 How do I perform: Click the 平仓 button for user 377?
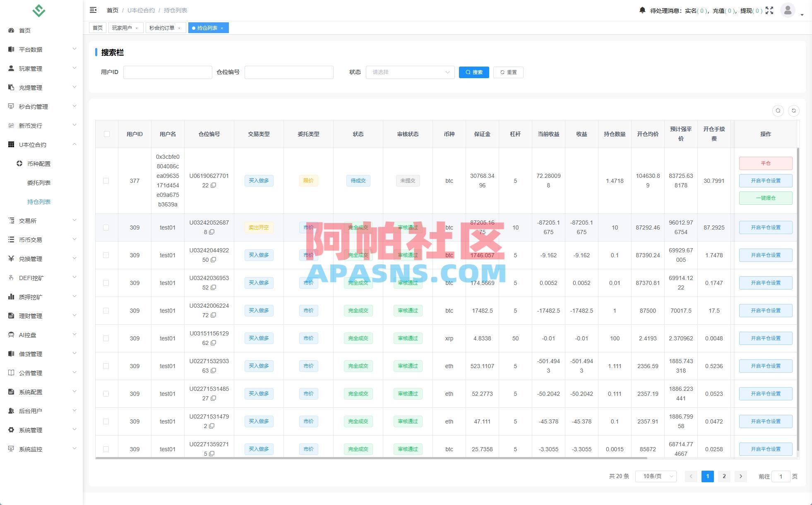765,163
